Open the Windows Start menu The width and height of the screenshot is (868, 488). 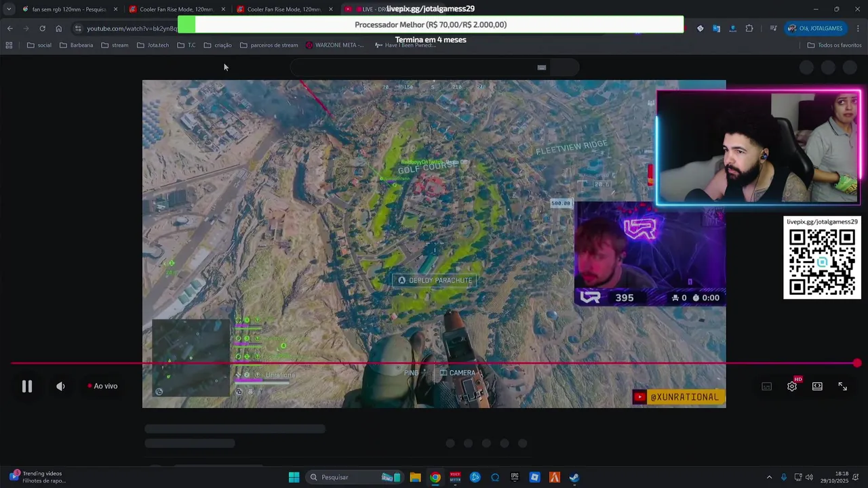pyautogui.click(x=294, y=477)
